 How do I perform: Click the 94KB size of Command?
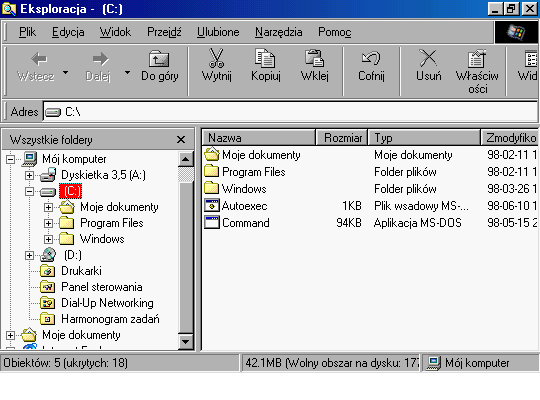pos(349,223)
